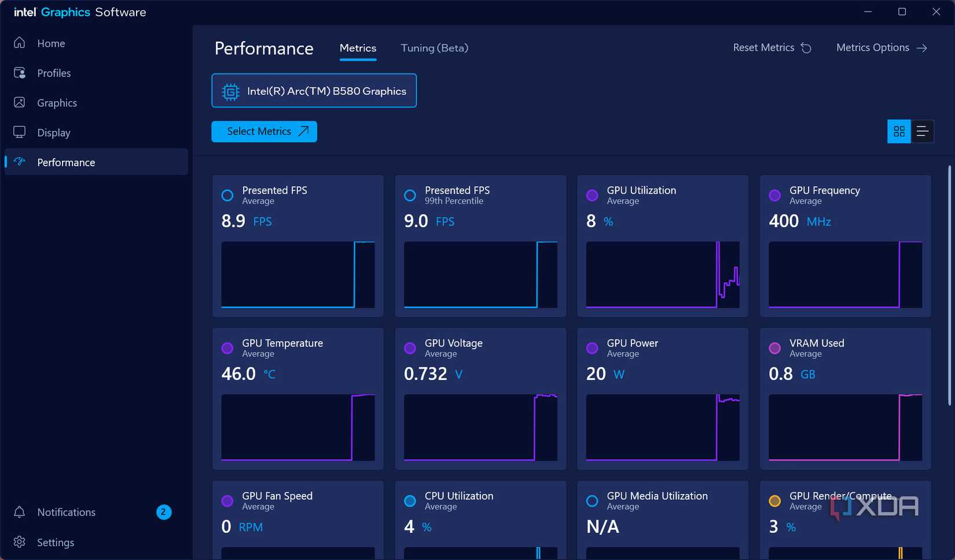Open the Settings page
Image resolution: width=955 pixels, height=560 pixels.
56,542
